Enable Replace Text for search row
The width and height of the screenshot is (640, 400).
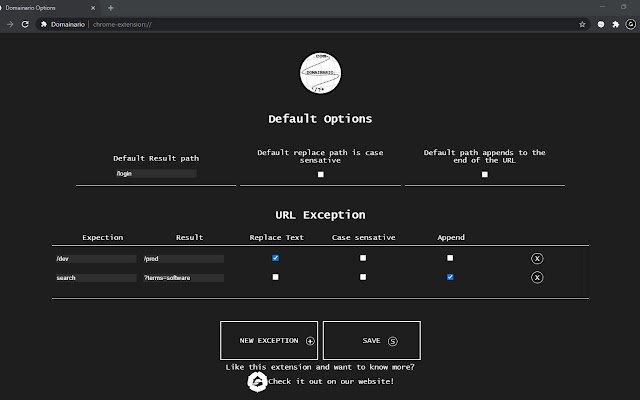coord(276,277)
